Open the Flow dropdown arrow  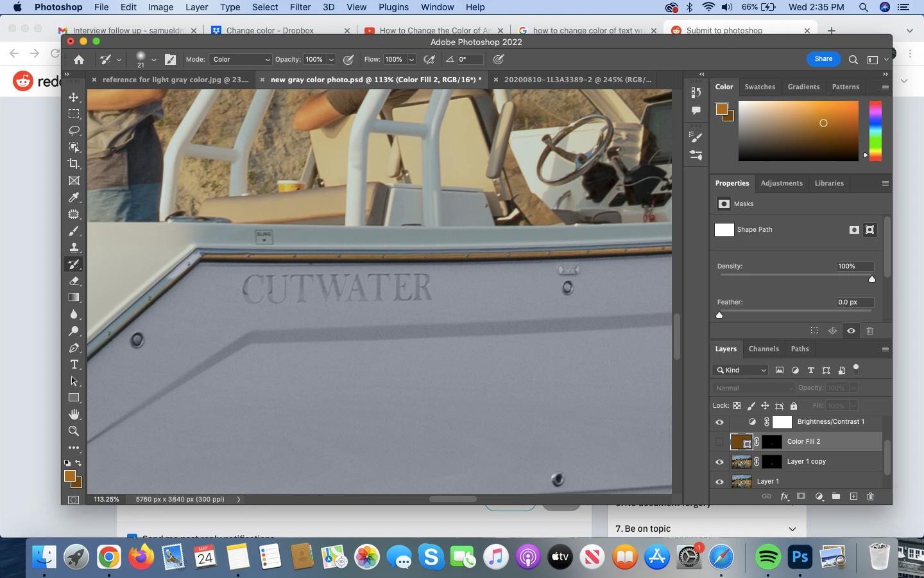click(411, 60)
